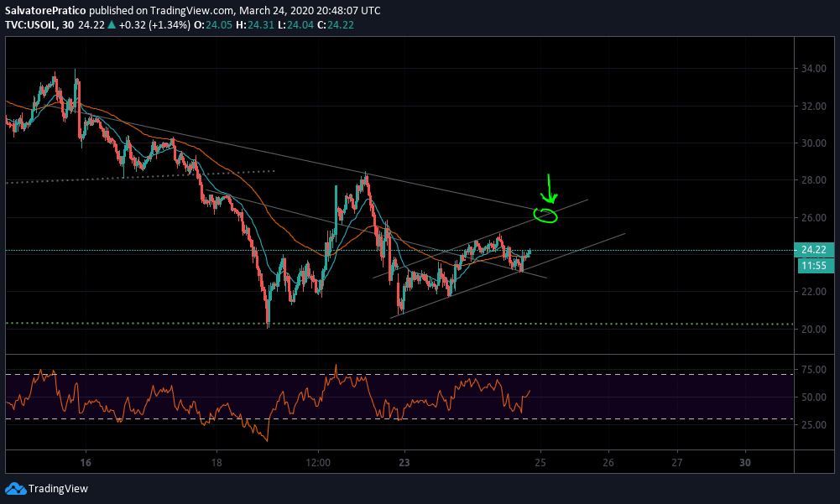Screen dimensions: 840x504
Task: Click the date label 16 on time axis
Action: tap(86, 462)
